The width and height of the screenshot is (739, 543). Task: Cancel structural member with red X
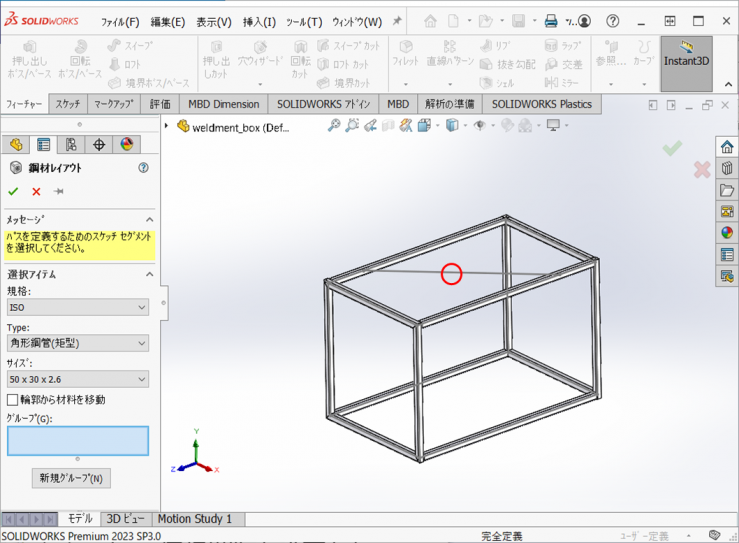click(36, 191)
